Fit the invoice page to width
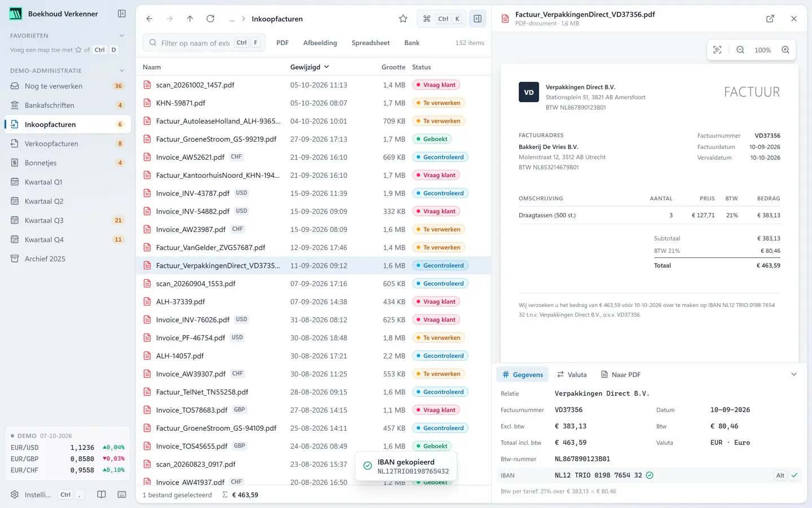 tap(717, 50)
